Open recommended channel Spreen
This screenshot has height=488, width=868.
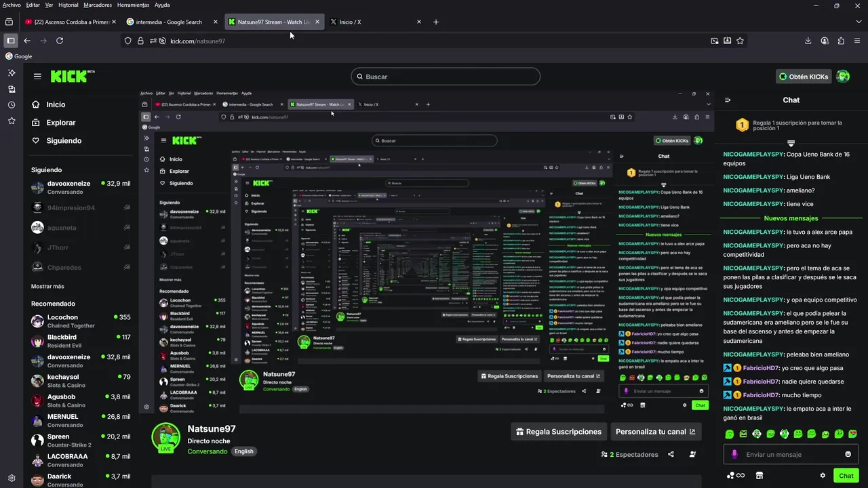80,440
